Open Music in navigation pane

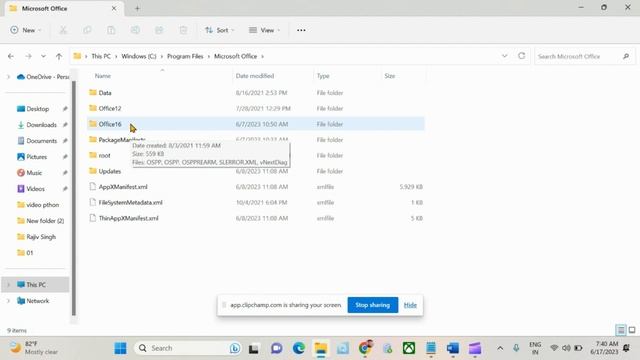tap(34, 173)
